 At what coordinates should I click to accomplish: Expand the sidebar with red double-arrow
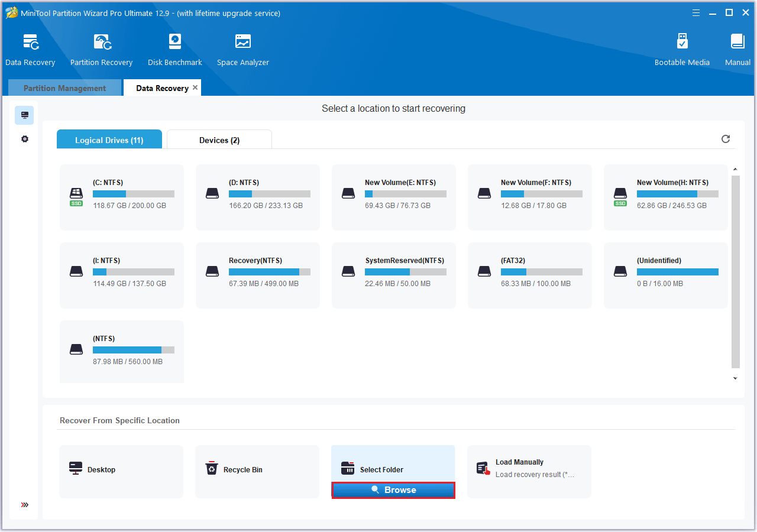(25, 505)
